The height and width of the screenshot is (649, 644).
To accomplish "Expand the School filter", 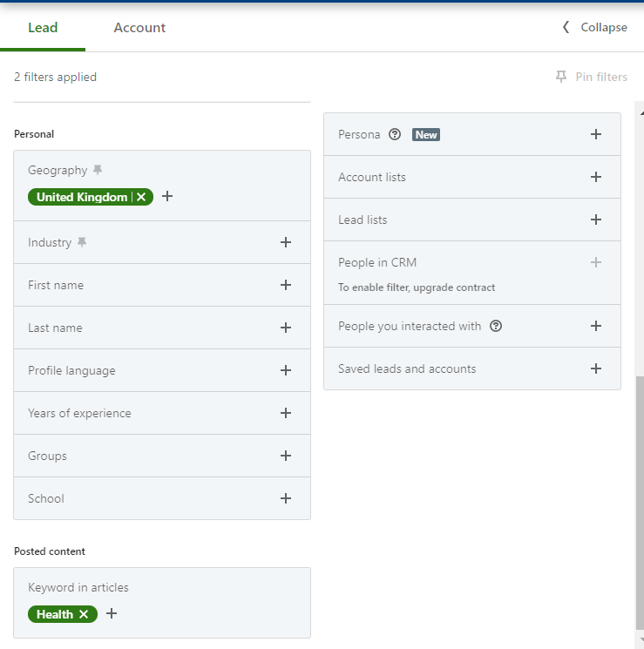I will click(285, 498).
